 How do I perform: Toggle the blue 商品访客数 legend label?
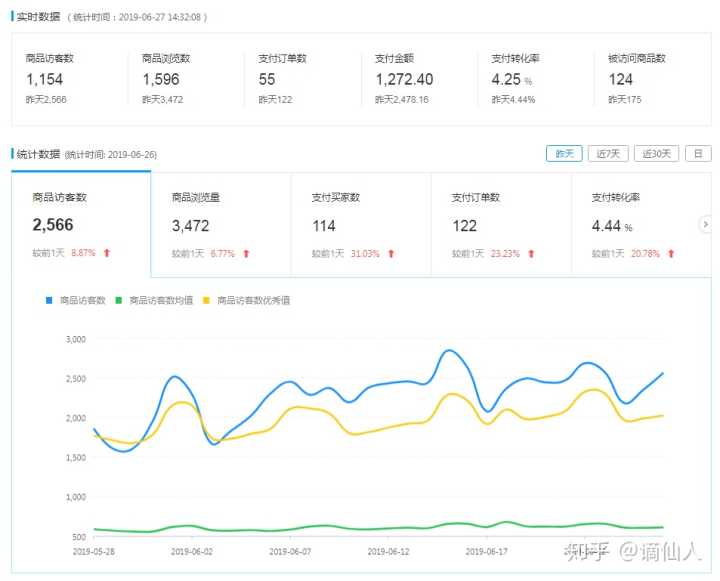(x=82, y=300)
